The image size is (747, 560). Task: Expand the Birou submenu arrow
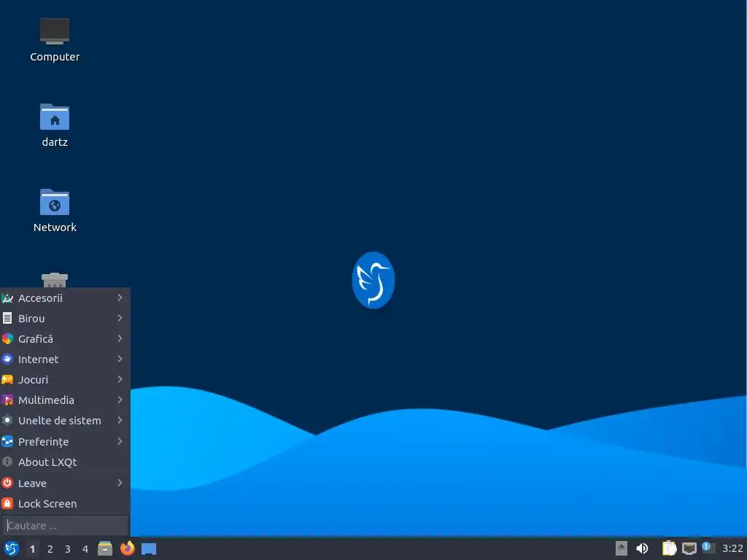point(120,318)
